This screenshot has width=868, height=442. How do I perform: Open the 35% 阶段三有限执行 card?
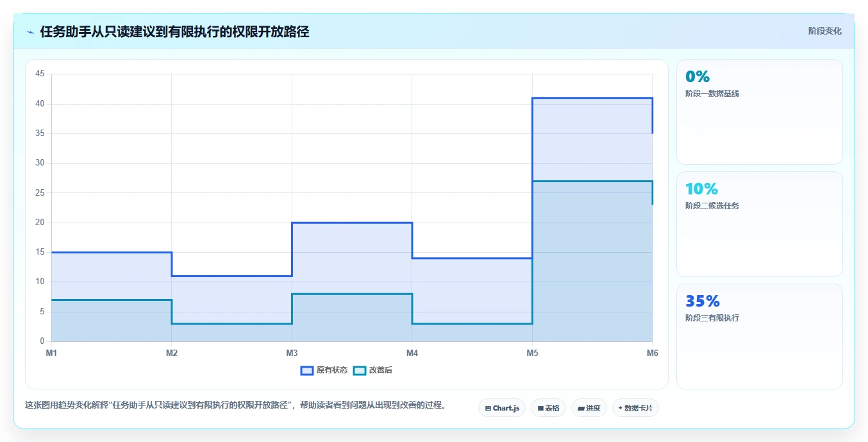(x=759, y=336)
